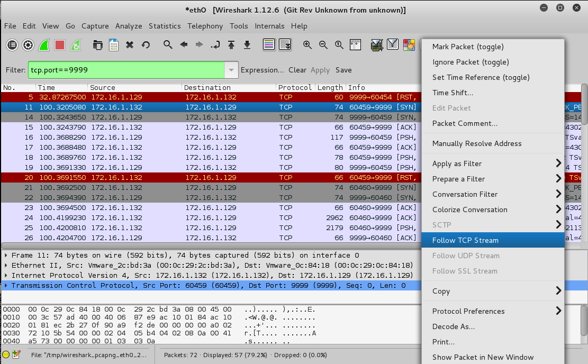Viewport: 588px width, 364px height.
Task: Jump to the first packet icon
Action: click(231, 45)
